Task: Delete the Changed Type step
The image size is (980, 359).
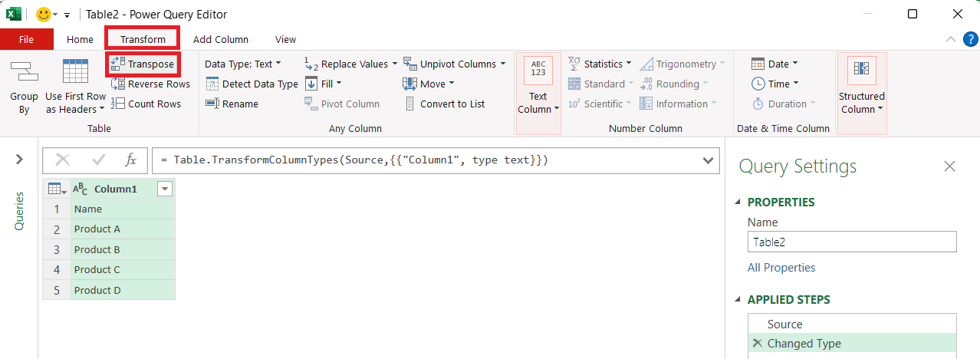Action: pyautogui.click(x=758, y=344)
